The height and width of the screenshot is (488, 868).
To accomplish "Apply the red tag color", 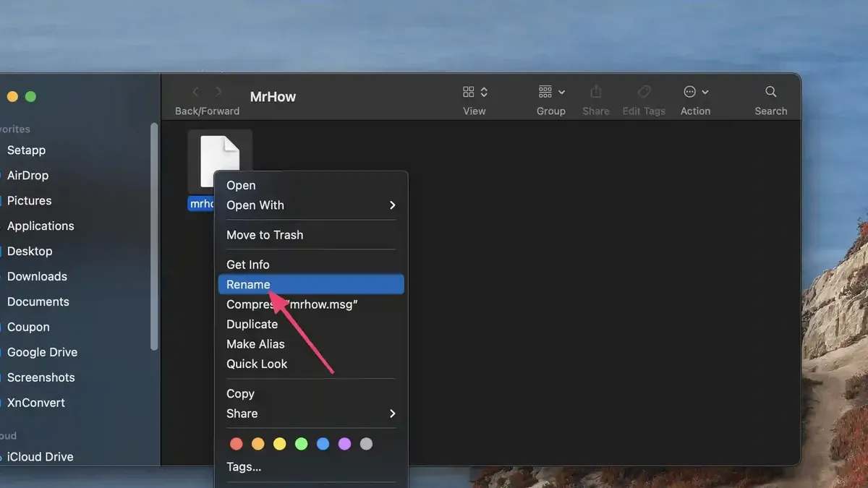I will 237,444.
